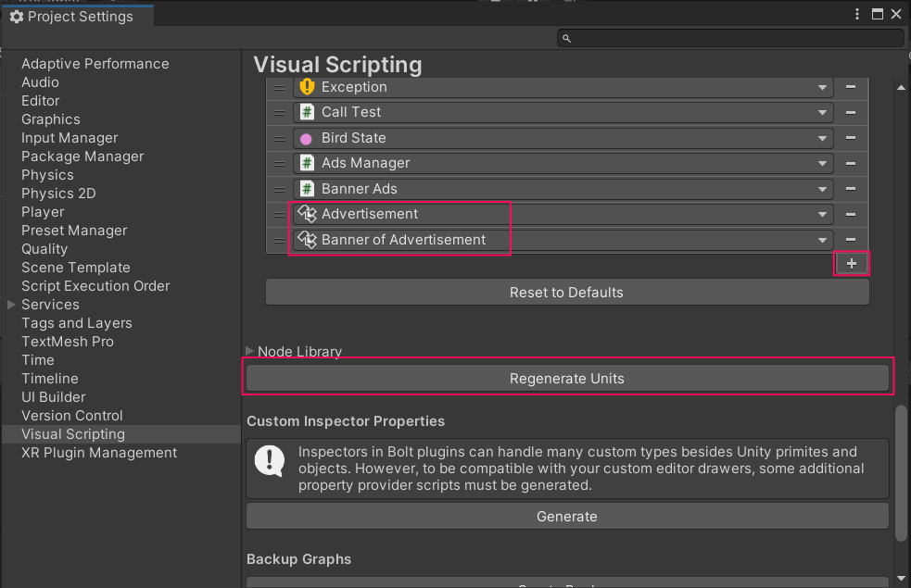
Task: Click the Advertisement type icon
Action: [307, 214]
